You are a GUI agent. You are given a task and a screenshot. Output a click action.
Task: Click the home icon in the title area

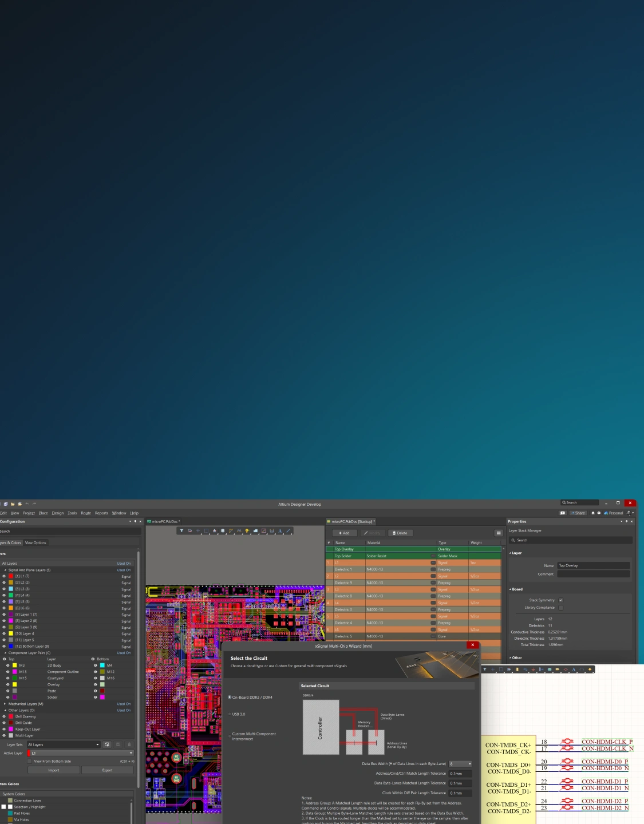point(593,513)
